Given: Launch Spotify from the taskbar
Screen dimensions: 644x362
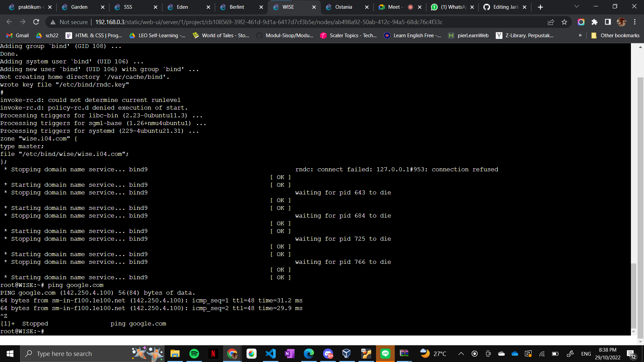Looking at the screenshot, I should 194,353.
